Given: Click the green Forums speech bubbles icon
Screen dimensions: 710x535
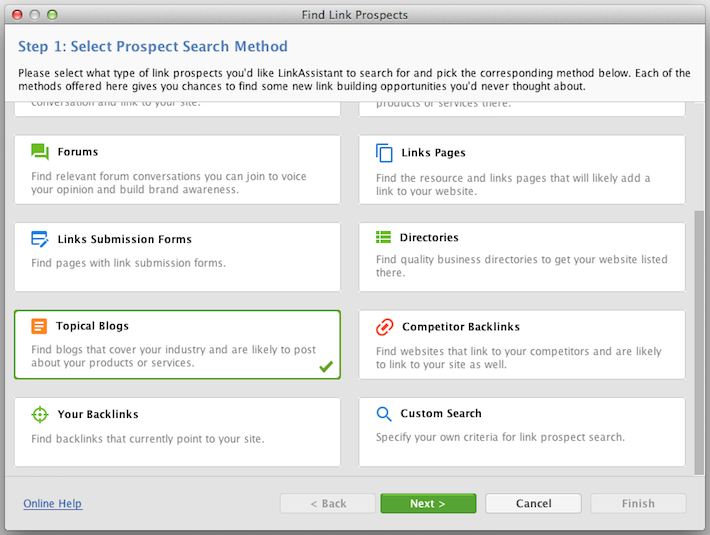Looking at the screenshot, I should coord(40,152).
